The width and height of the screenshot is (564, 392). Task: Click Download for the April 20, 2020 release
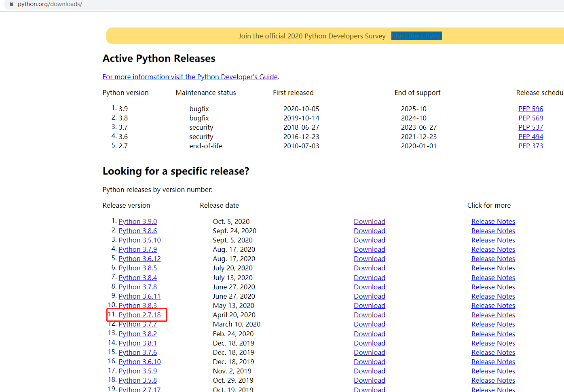(x=370, y=315)
